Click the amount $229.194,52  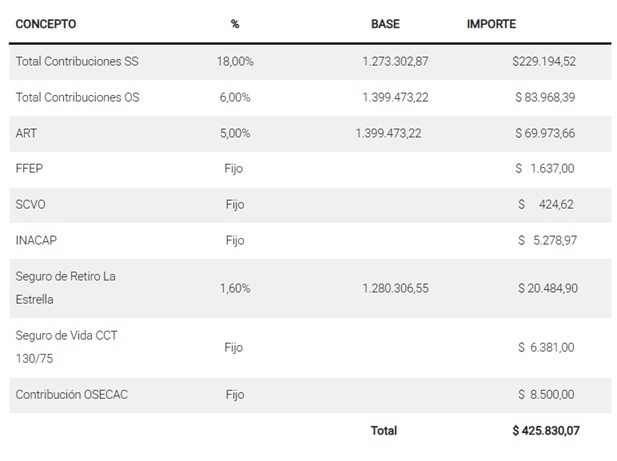[x=544, y=61]
